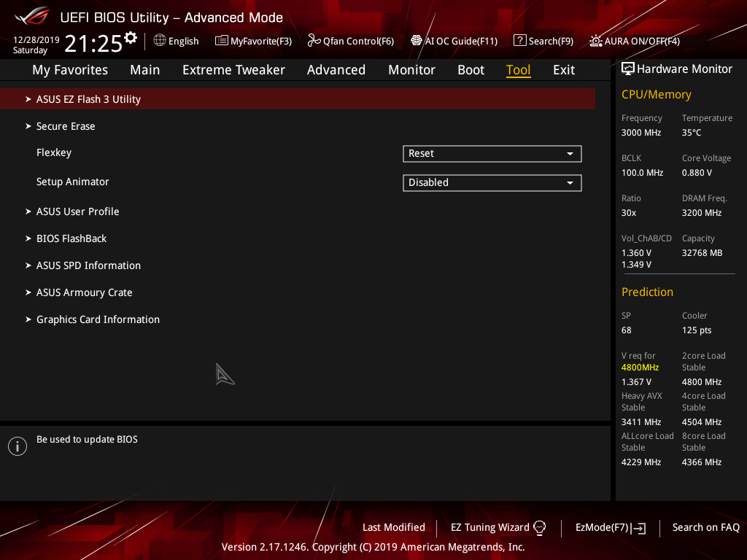Click the 35°C temperature value

coord(692,133)
